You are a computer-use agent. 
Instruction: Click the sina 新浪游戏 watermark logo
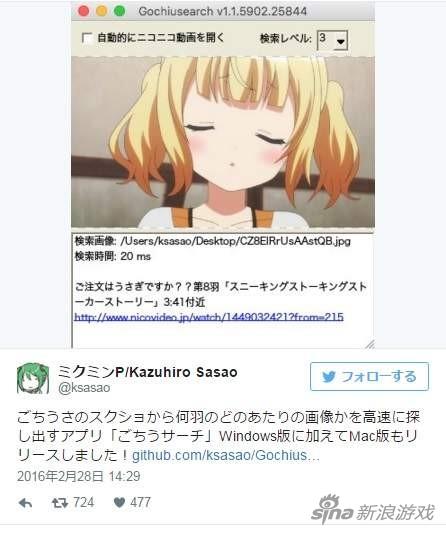click(x=373, y=509)
